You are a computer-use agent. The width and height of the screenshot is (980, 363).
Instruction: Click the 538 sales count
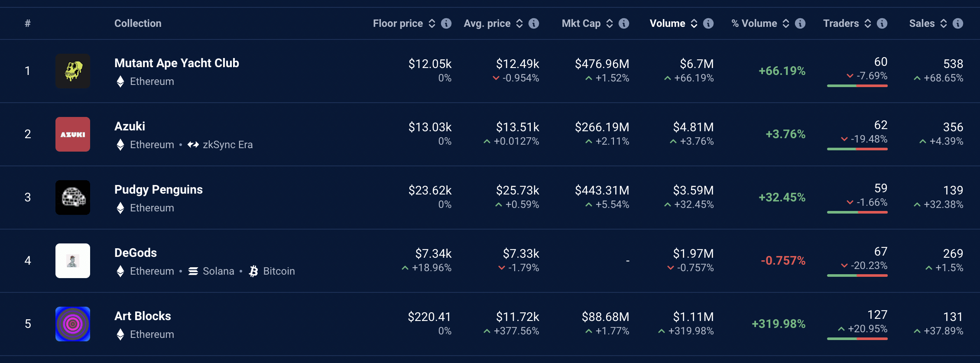[953, 64]
